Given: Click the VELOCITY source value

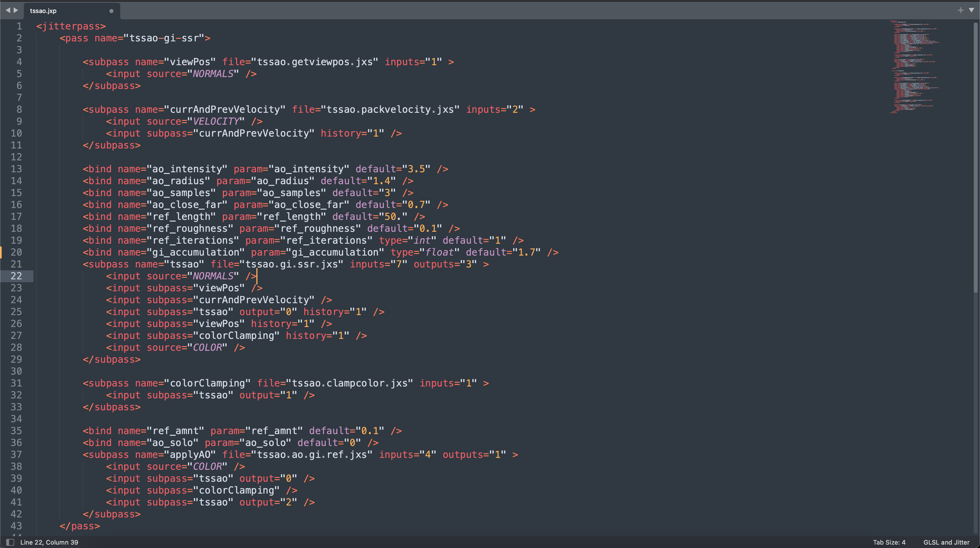Looking at the screenshot, I should coord(216,121).
